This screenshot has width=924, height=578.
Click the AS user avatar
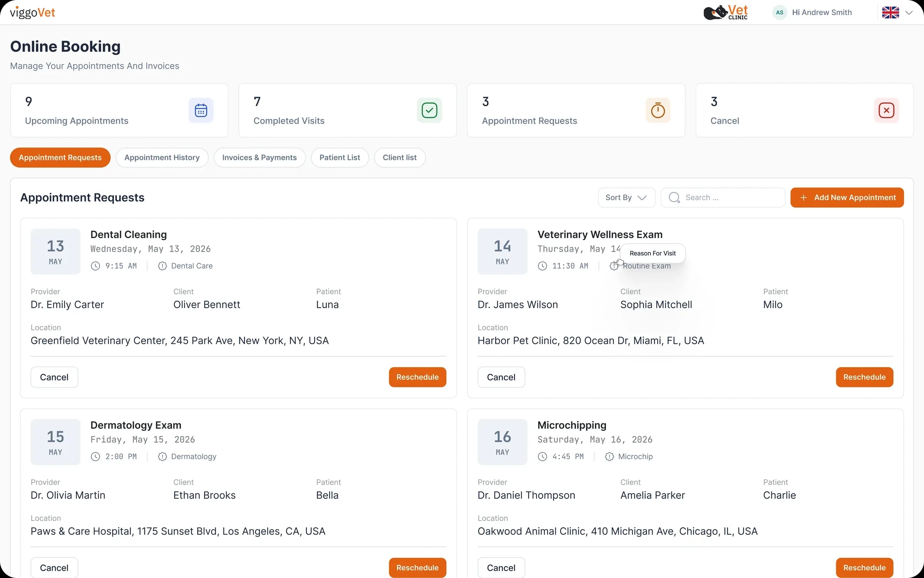click(x=780, y=12)
